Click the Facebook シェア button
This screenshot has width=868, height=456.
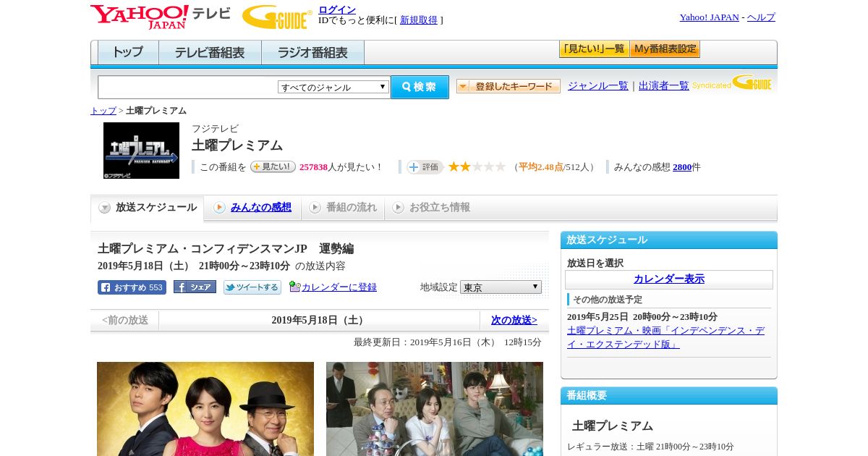click(x=195, y=287)
